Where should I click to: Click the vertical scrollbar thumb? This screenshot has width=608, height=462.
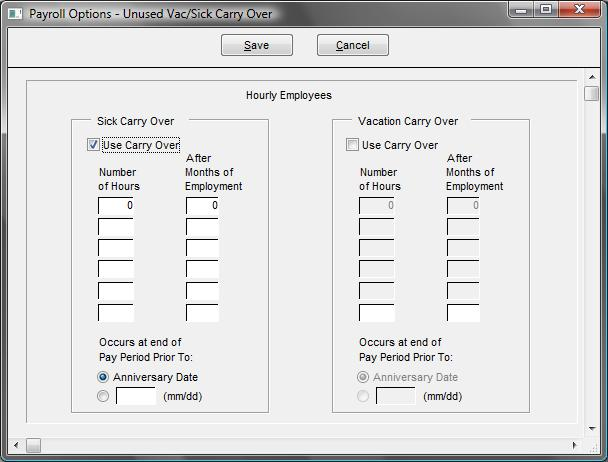(591, 93)
